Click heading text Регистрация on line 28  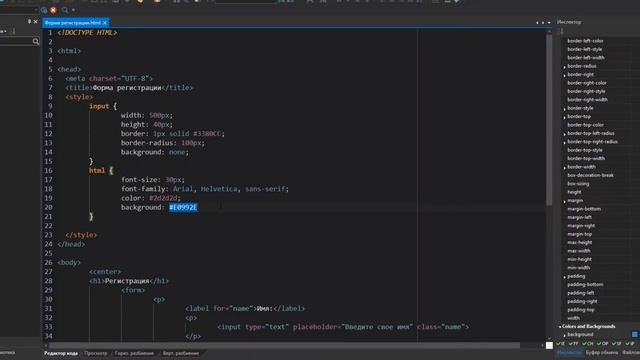[x=127, y=281]
